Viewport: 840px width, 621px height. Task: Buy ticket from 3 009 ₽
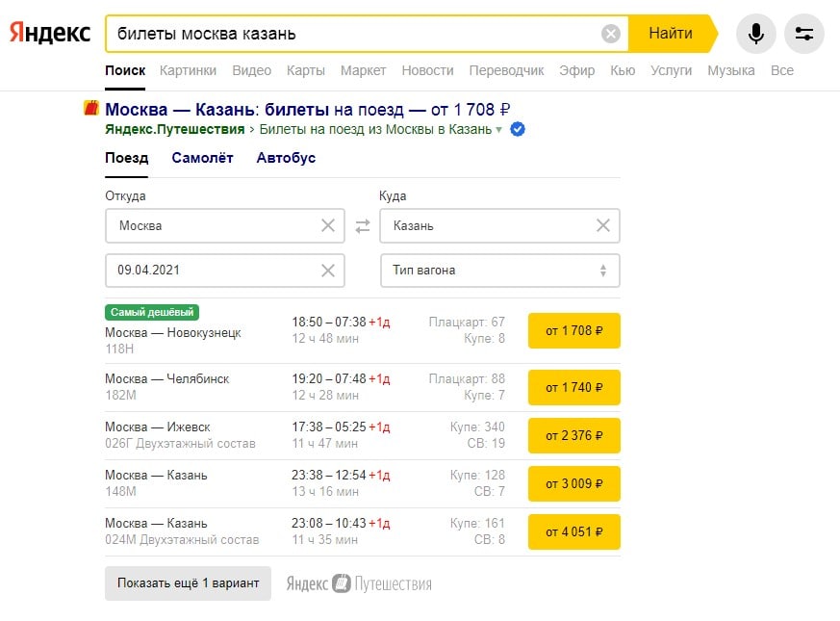(573, 483)
